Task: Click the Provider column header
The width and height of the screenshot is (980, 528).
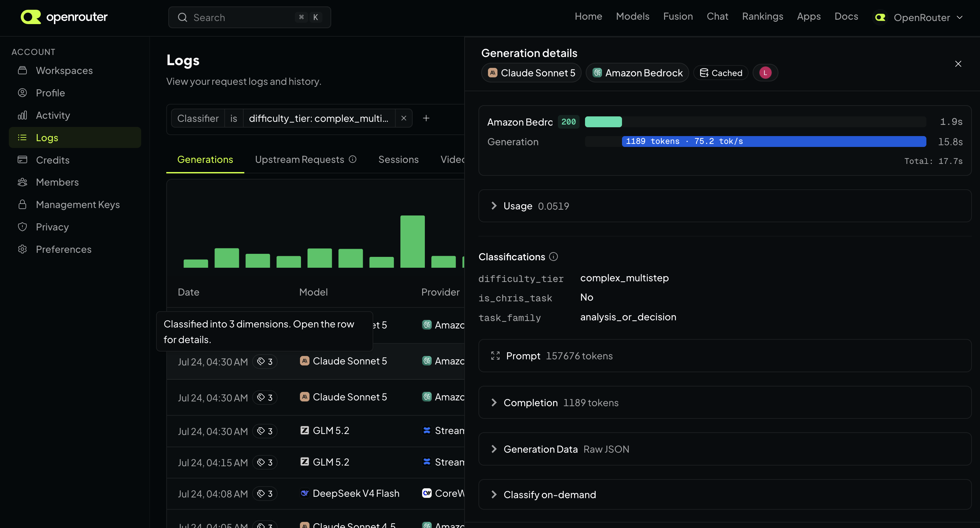Action: point(440,292)
